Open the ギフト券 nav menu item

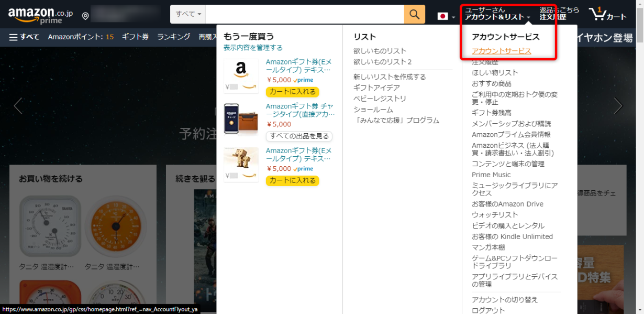[x=135, y=37]
